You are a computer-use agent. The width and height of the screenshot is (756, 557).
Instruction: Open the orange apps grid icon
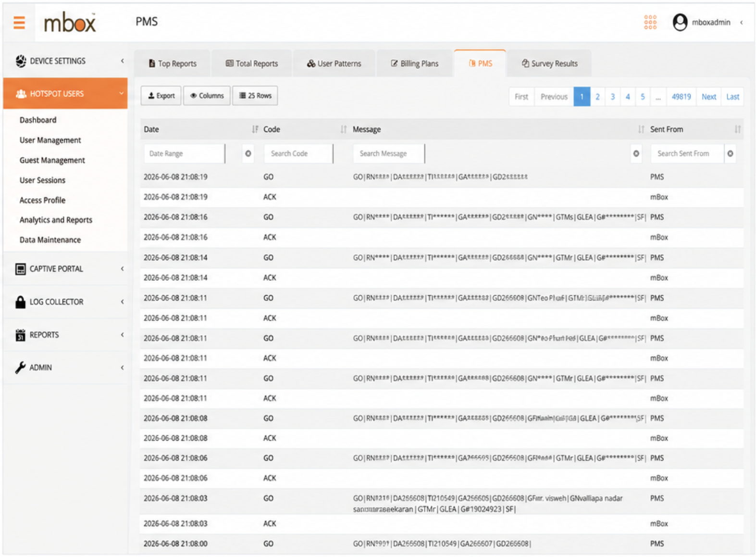(x=650, y=22)
